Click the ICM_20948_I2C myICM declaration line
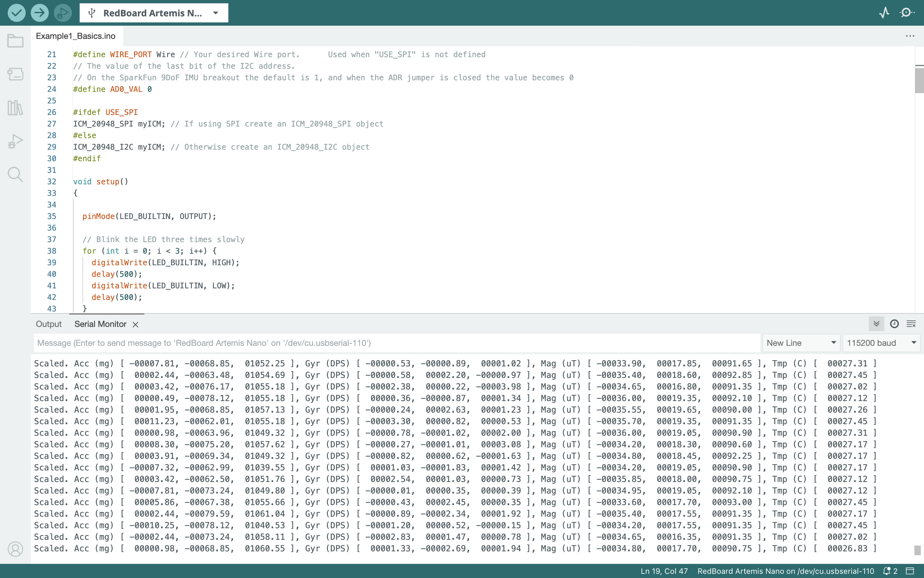This screenshot has height=578, width=924. point(221,147)
